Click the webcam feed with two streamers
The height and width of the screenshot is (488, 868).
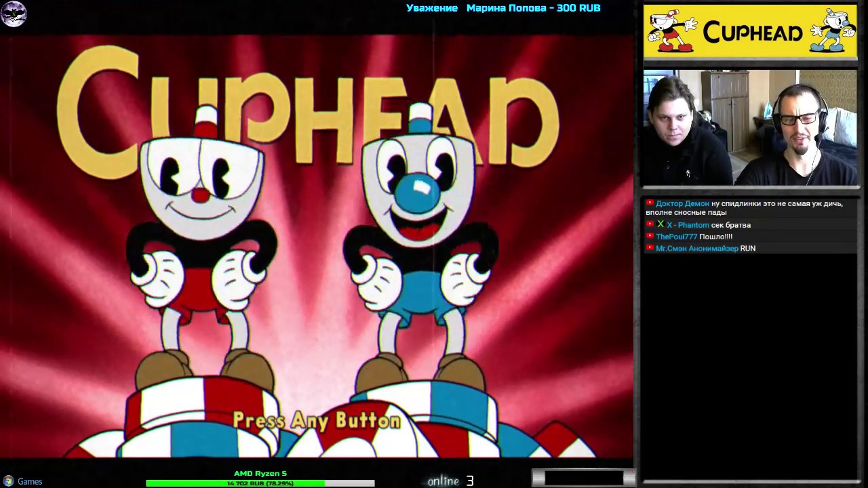pyautogui.click(x=750, y=127)
